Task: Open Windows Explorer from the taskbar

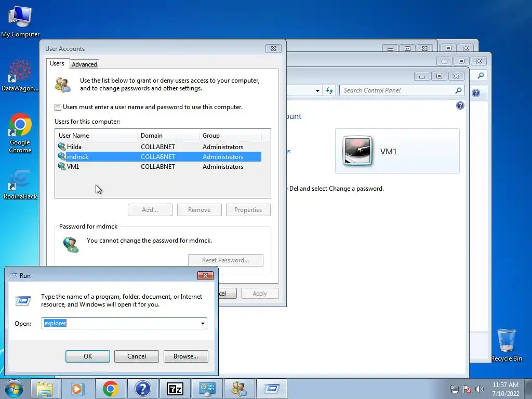Action: coord(45,389)
